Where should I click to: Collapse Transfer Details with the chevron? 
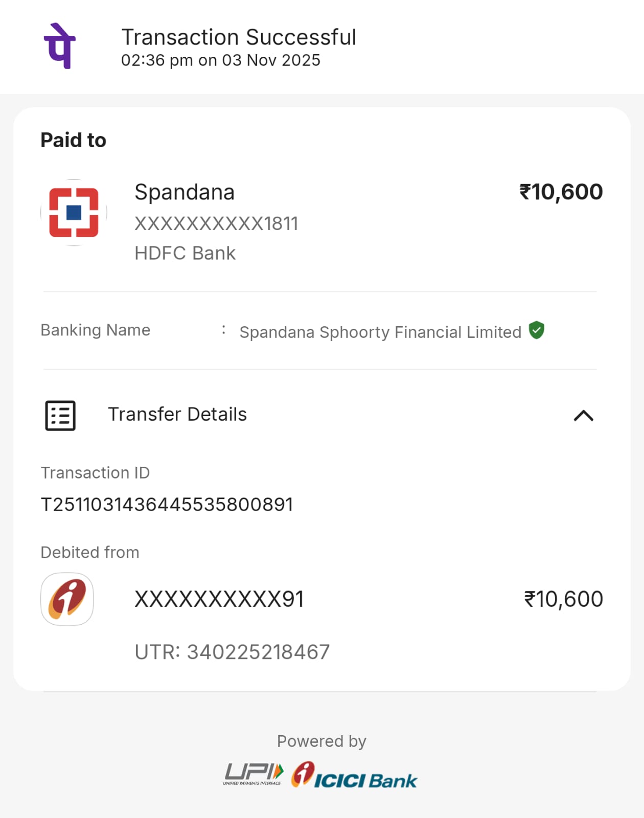pos(583,416)
